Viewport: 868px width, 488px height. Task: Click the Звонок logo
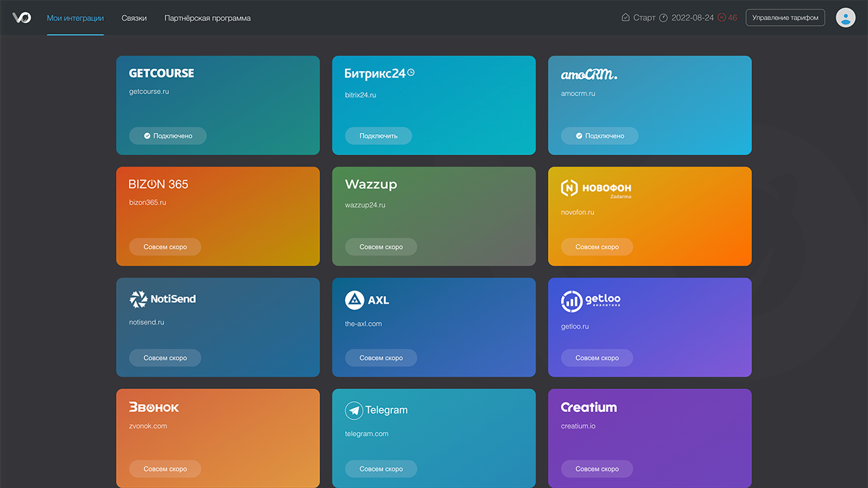point(154,407)
